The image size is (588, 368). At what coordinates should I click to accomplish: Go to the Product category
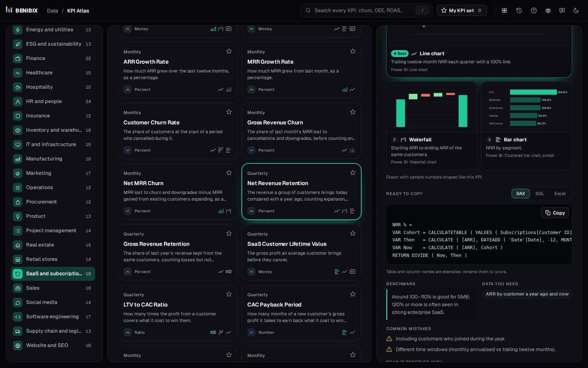point(53,216)
